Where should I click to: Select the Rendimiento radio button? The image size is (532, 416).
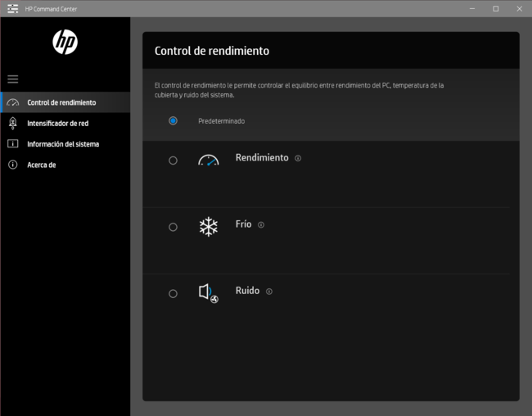pyautogui.click(x=173, y=161)
